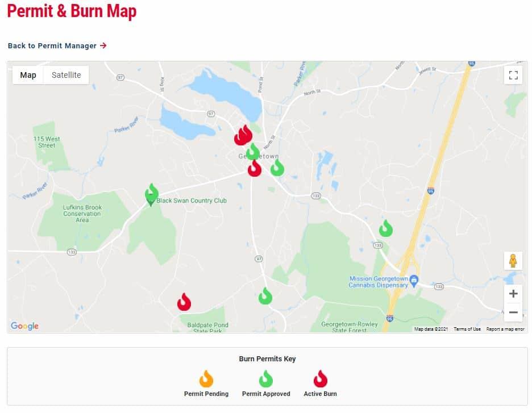
Task: Click the double-flame active burn marker
Action: (x=243, y=135)
